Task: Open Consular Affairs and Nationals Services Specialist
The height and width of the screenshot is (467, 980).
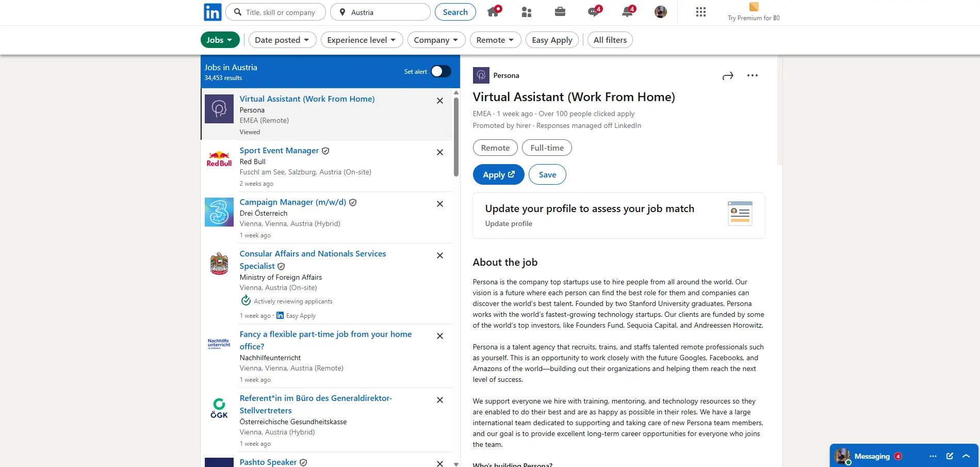Action: pyautogui.click(x=313, y=260)
